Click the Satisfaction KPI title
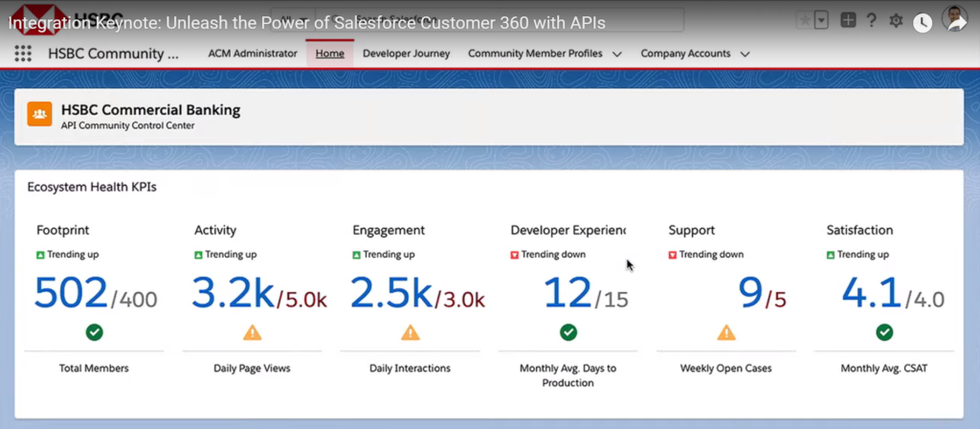The width and height of the screenshot is (980, 429). pos(859,230)
